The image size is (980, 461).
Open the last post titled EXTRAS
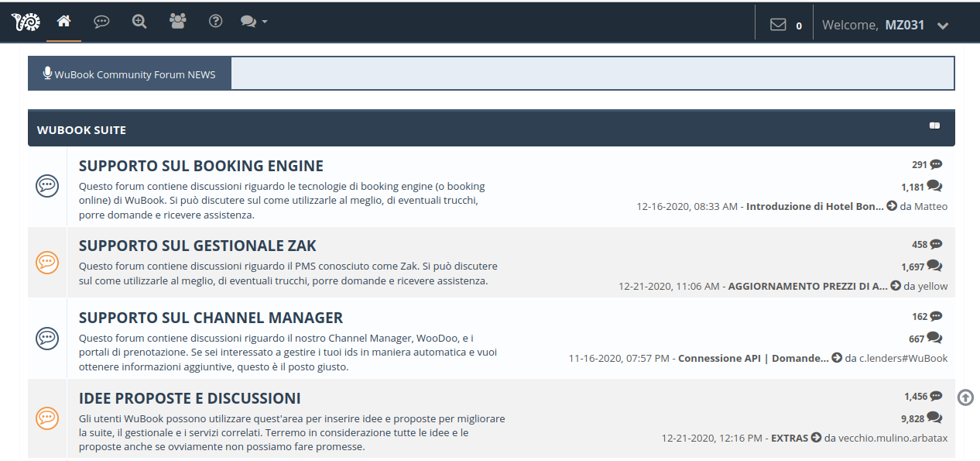[x=790, y=438]
